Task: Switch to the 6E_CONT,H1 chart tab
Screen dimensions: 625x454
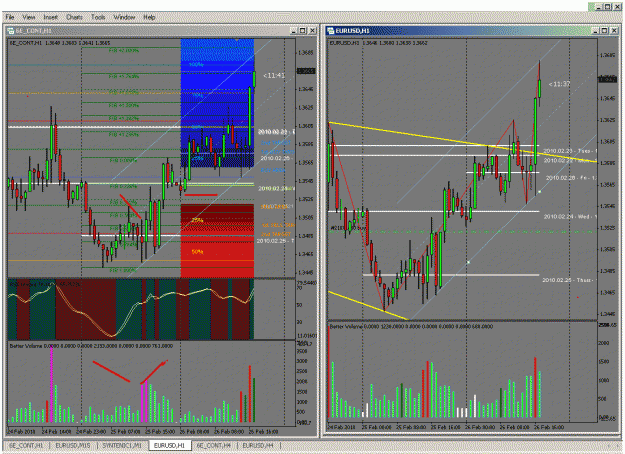Action: coord(26,445)
